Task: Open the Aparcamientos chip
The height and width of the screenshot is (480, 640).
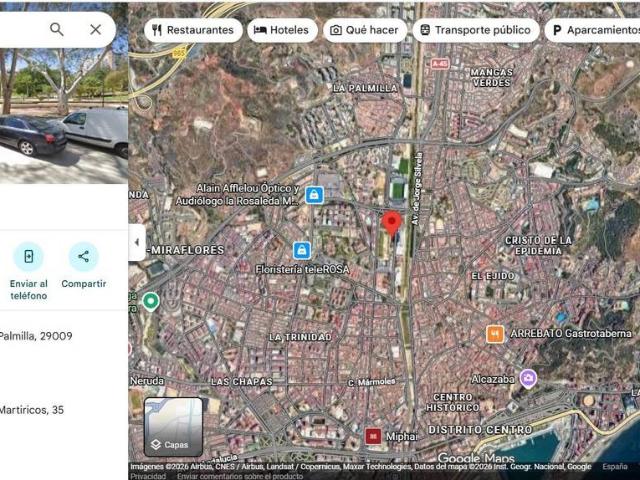Action: click(x=593, y=30)
